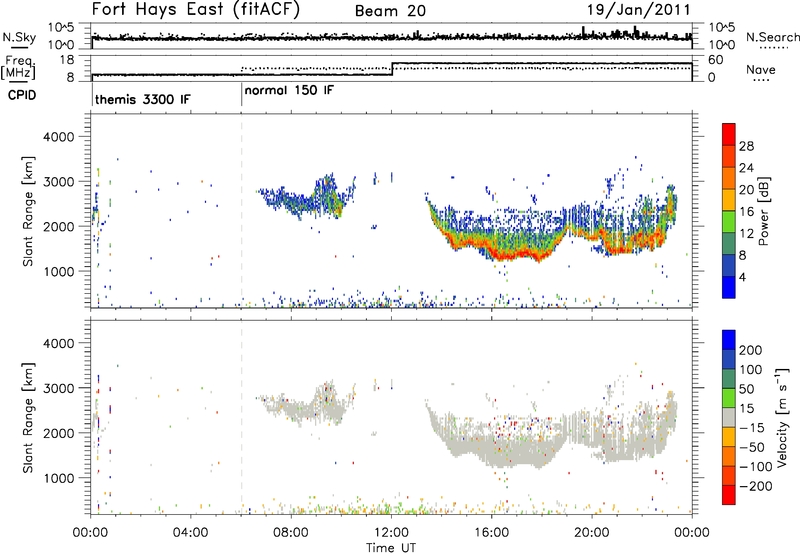Click the 'N.Sky' legend label

pos(19,37)
